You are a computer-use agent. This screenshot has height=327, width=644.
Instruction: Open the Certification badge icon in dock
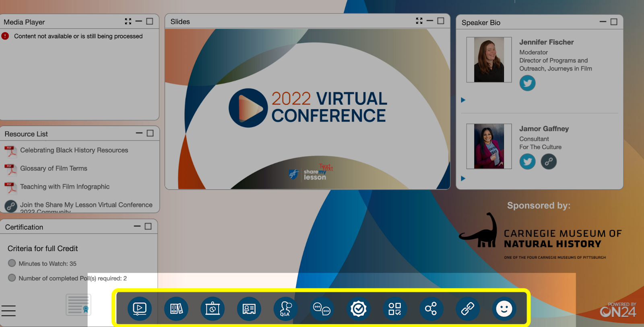tap(358, 309)
